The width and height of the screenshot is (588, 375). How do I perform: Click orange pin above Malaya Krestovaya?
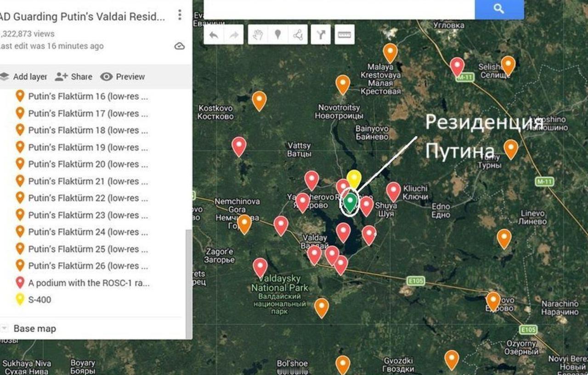[x=390, y=53]
